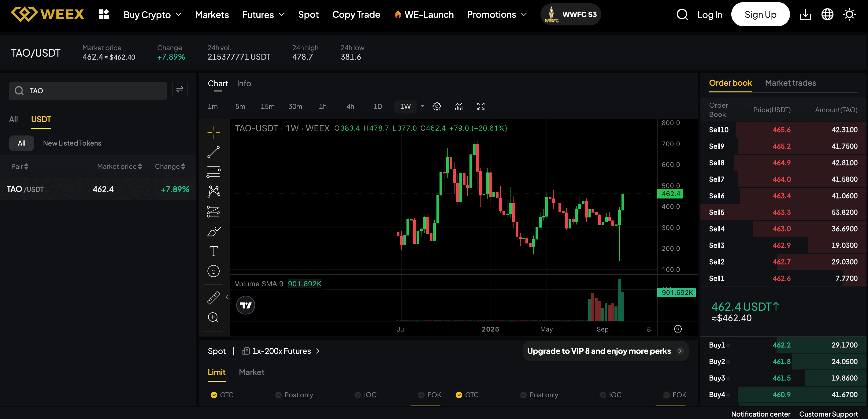Select the crosshair cursor tool
This screenshot has height=419, width=868.
pyautogui.click(x=213, y=132)
